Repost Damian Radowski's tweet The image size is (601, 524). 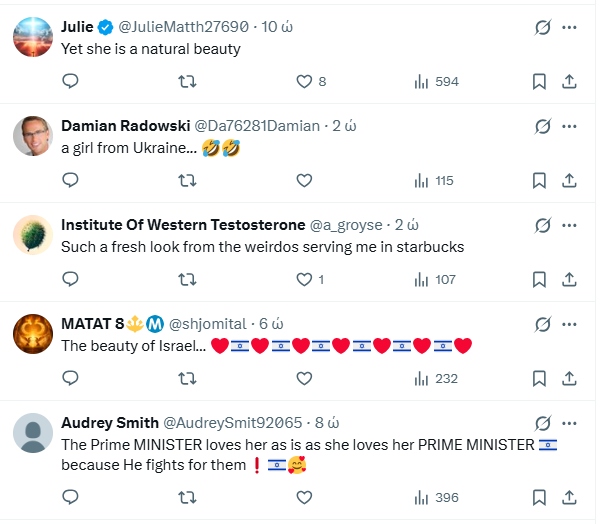[x=187, y=181]
